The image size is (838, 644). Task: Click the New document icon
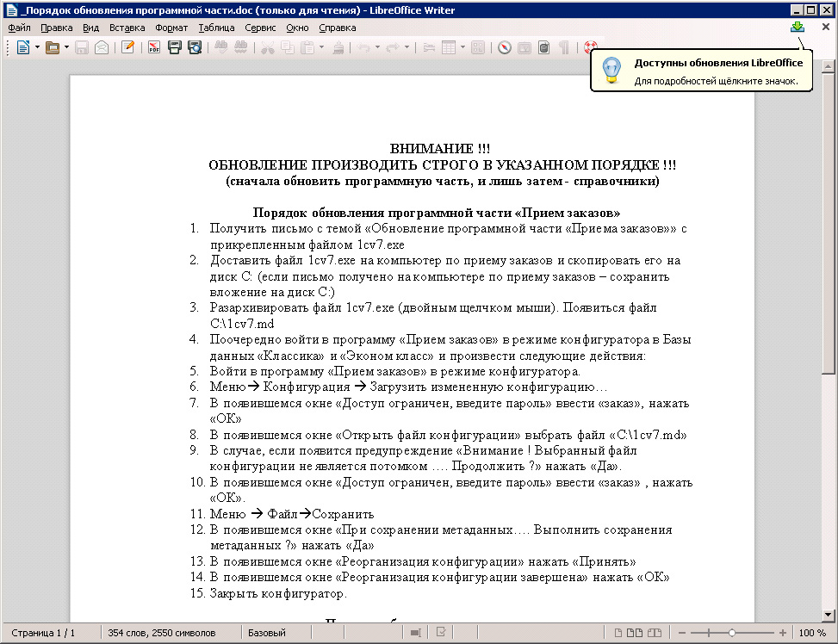22,47
